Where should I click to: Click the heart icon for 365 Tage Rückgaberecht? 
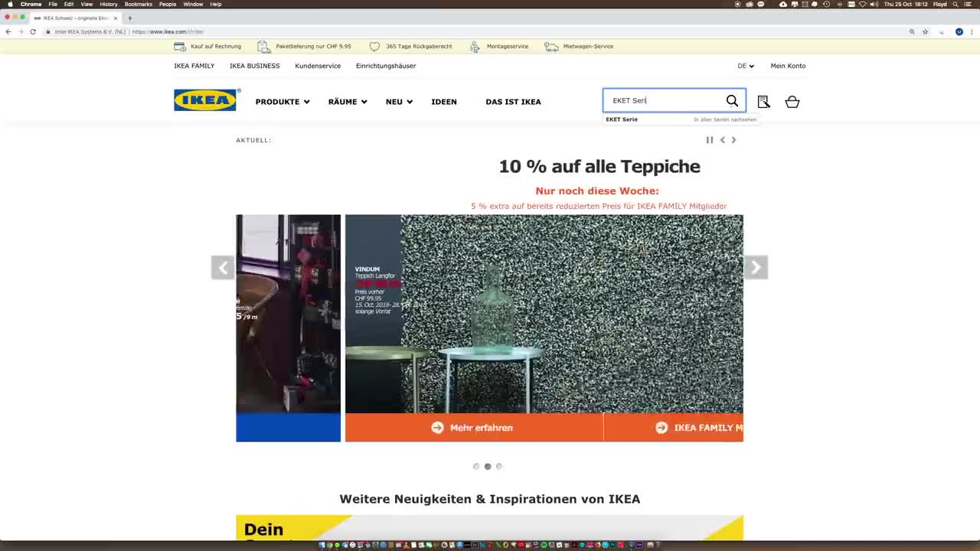(374, 47)
